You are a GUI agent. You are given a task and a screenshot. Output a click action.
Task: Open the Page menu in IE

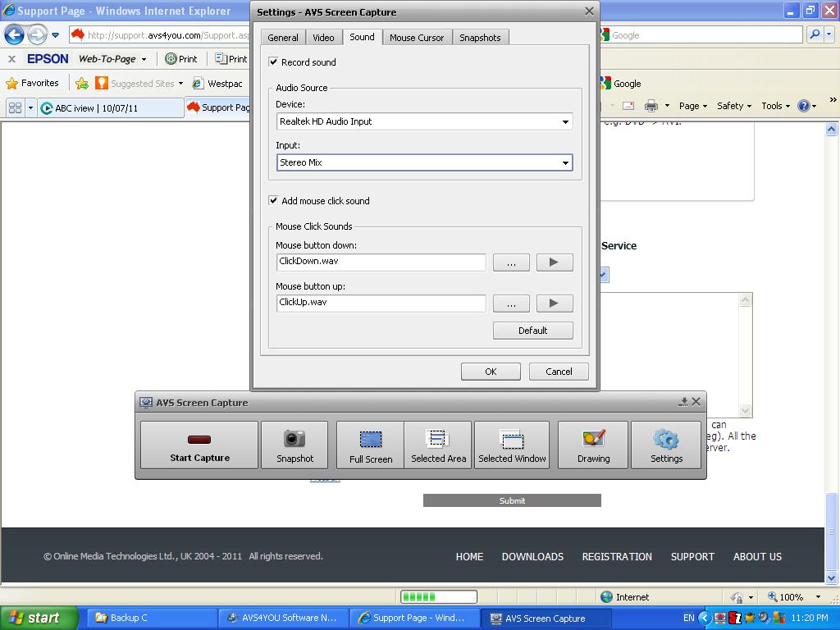point(693,106)
